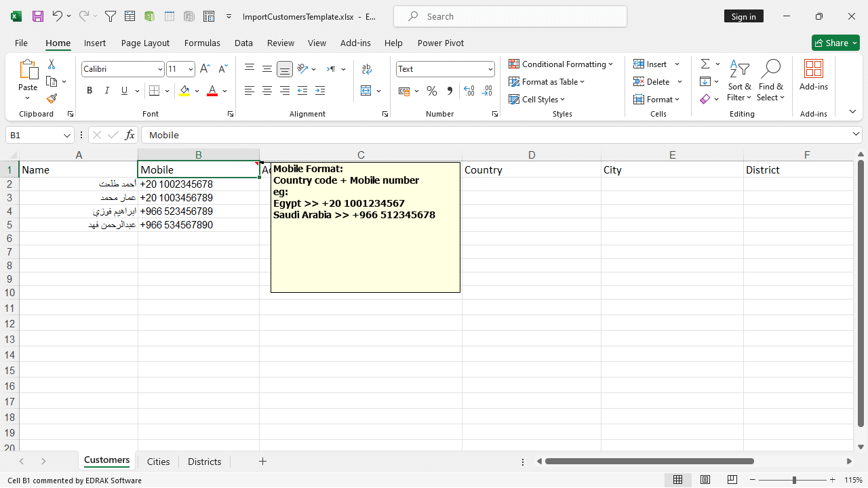This screenshot has height=488, width=868.
Task: Cut the selected cell with scissors icon
Action: coord(52,64)
